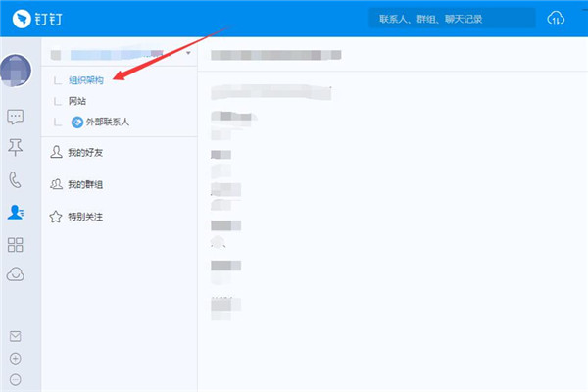Open the Messages chat icon in sidebar
Viewport: 588px width, 392px height.
(x=16, y=117)
